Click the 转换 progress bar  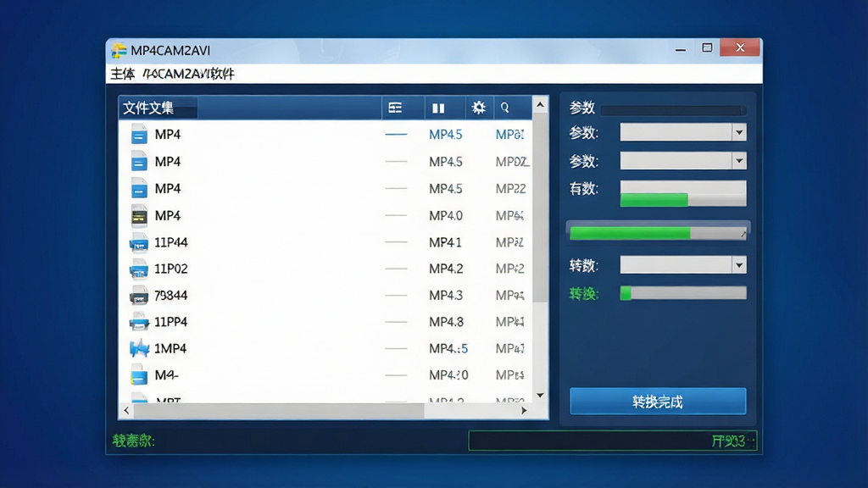683,293
